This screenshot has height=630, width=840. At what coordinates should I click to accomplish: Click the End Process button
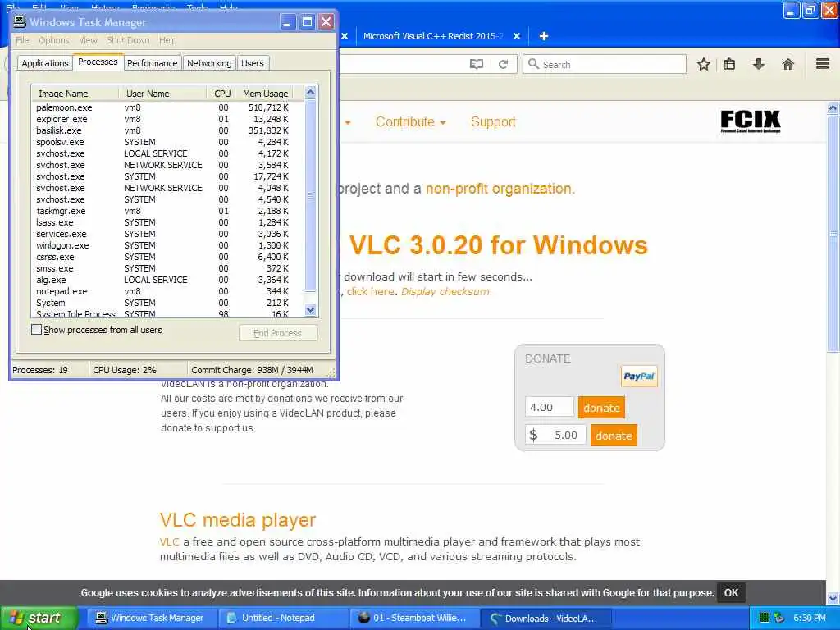coord(278,333)
